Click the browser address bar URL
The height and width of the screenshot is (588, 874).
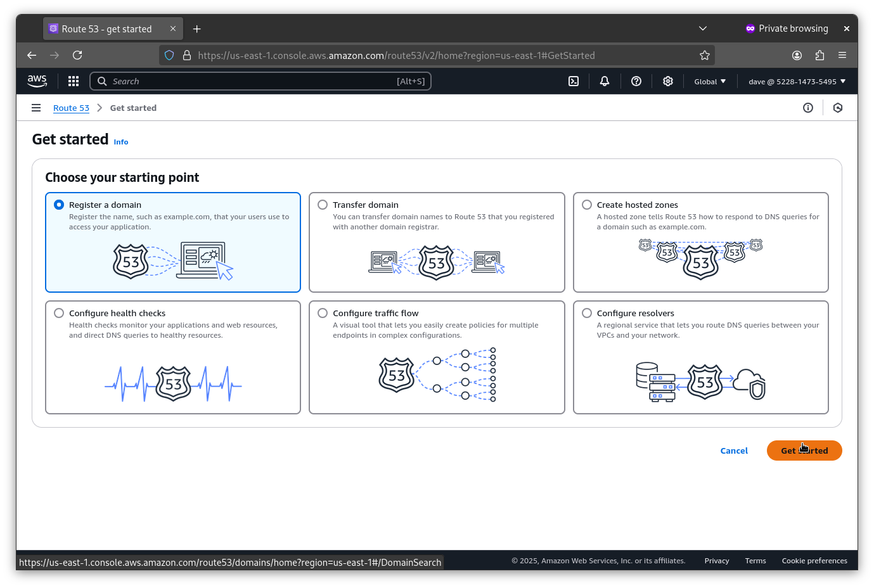point(396,55)
